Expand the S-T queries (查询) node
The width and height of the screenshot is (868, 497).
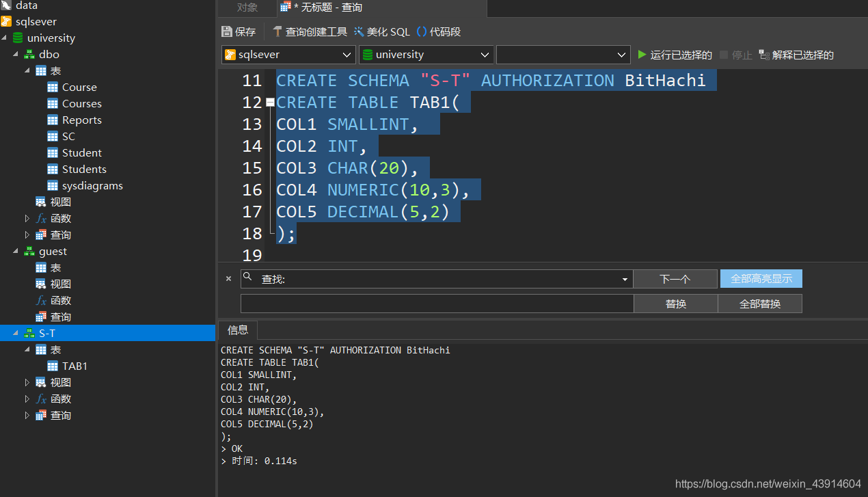point(27,416)
